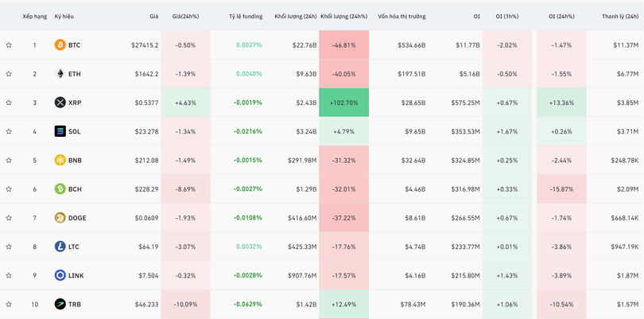Click the green +102.70% volume cell
The width and height of the screenshot is (644, 319).
[x=343, y=103]
